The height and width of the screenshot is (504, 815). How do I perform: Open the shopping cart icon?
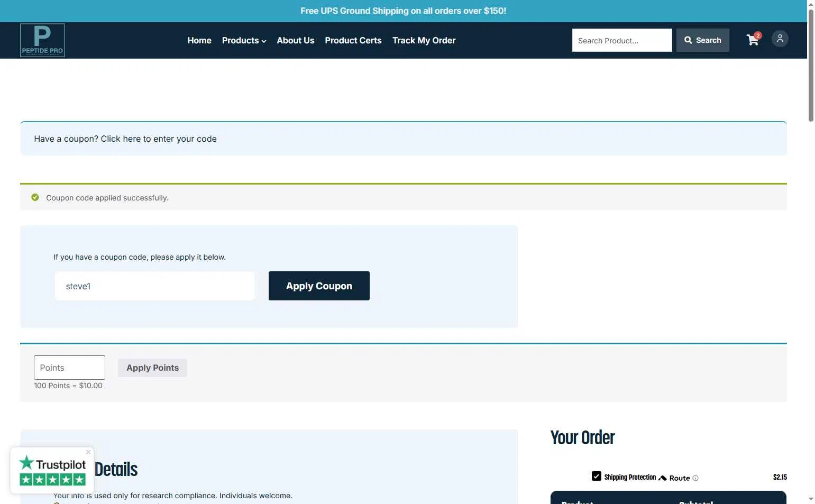753,40
